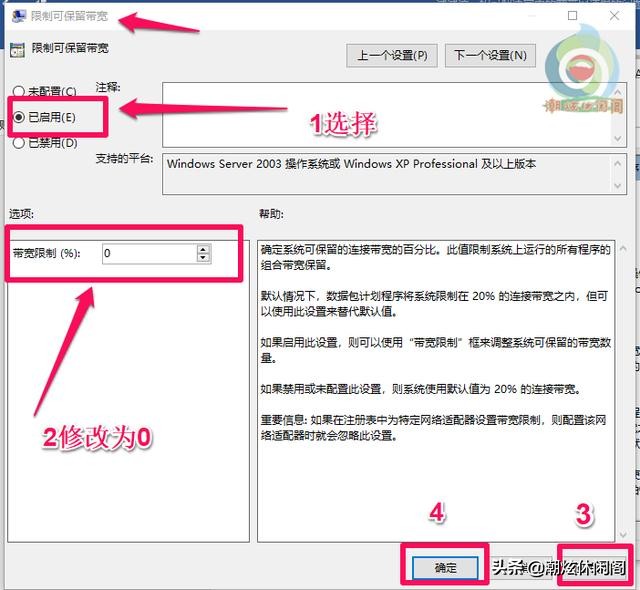Click the comment box scroll-down arrow
This screenshot has height=590, width=640.
click(618, 138)
